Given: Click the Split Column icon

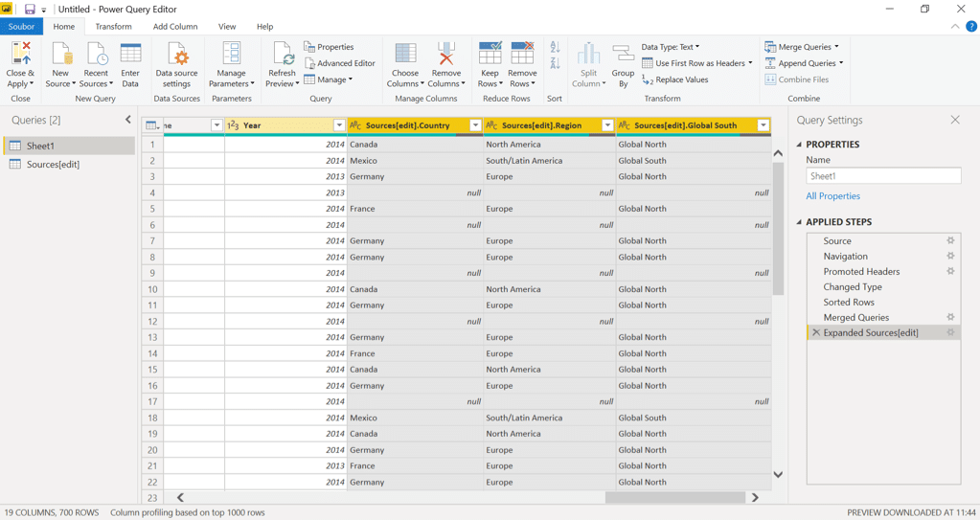Looking at the screenshot, I should [588, 54].
